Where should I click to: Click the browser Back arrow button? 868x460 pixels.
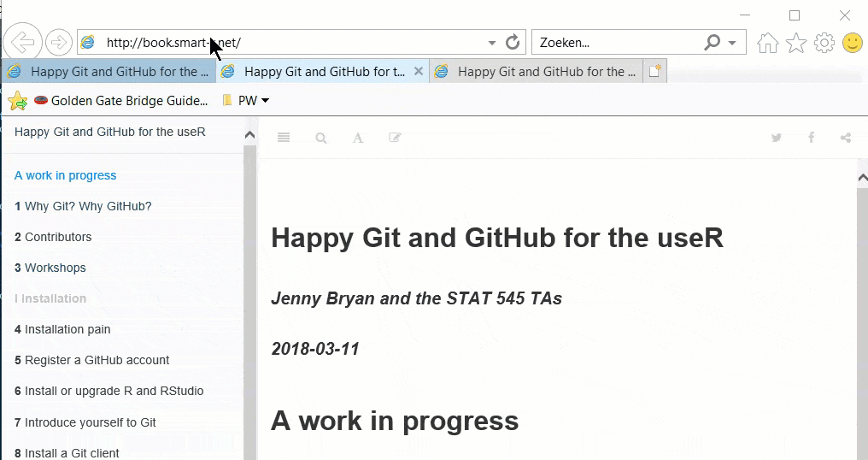tap(23, 42)
